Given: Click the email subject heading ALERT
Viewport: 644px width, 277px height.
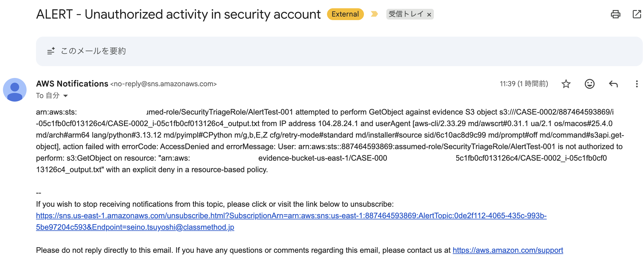Looking at the screenshot, I should coord(178,14).
